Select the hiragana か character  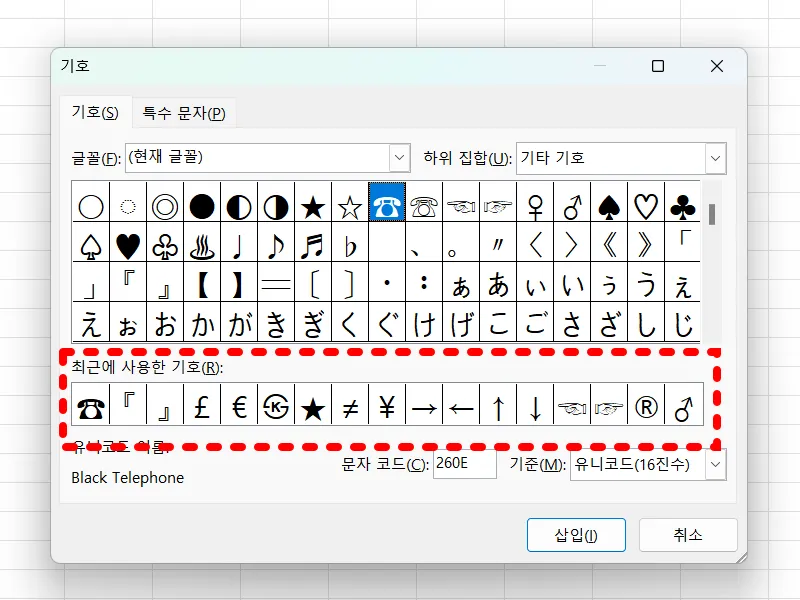click(202, 322)
